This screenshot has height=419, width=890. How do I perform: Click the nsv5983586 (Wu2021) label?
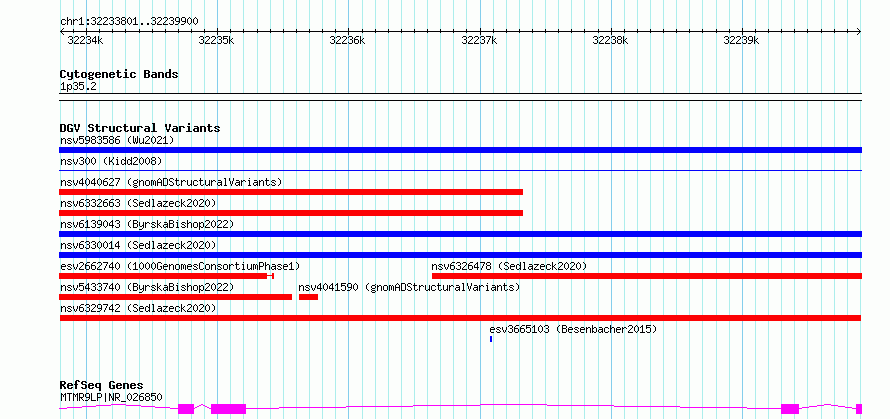(x=117, y=140)
